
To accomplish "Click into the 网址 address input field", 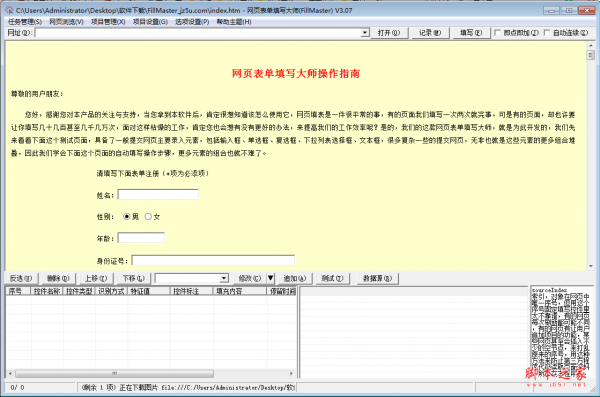I will [198, 33].
